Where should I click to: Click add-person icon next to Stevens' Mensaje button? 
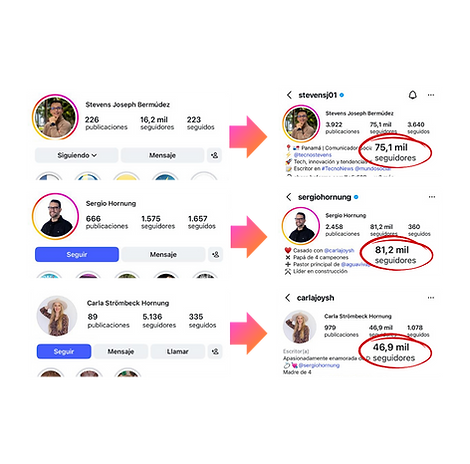(214, 155)
